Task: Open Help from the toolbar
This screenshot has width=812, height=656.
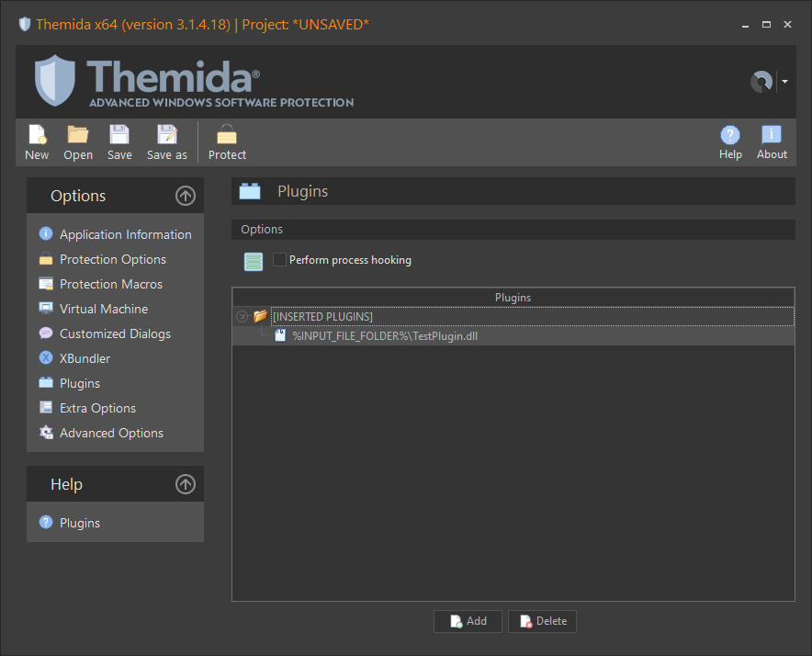Action: click(x=730, y=142)
